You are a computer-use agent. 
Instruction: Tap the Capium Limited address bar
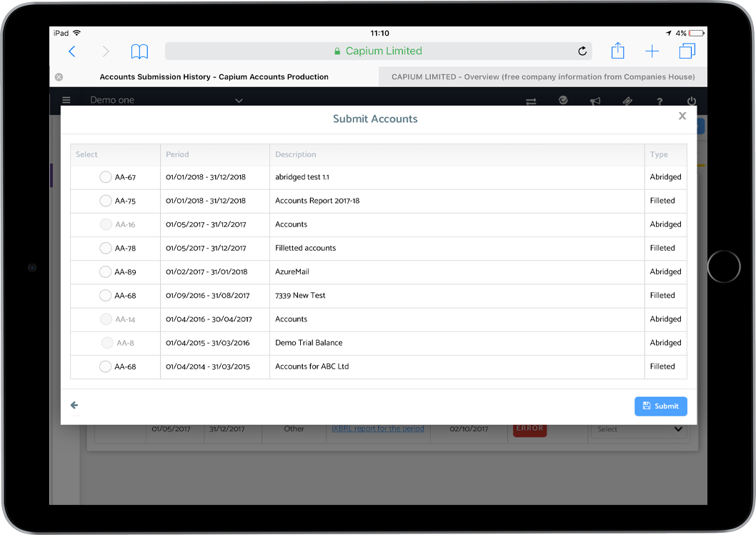pyautogui.click(x=377, y=51)
